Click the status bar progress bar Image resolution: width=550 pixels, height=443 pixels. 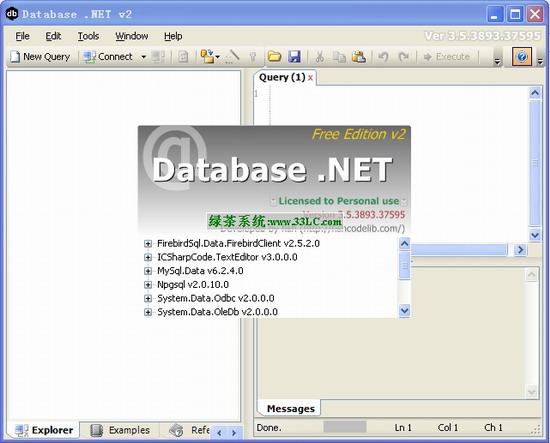click(345, 427)
